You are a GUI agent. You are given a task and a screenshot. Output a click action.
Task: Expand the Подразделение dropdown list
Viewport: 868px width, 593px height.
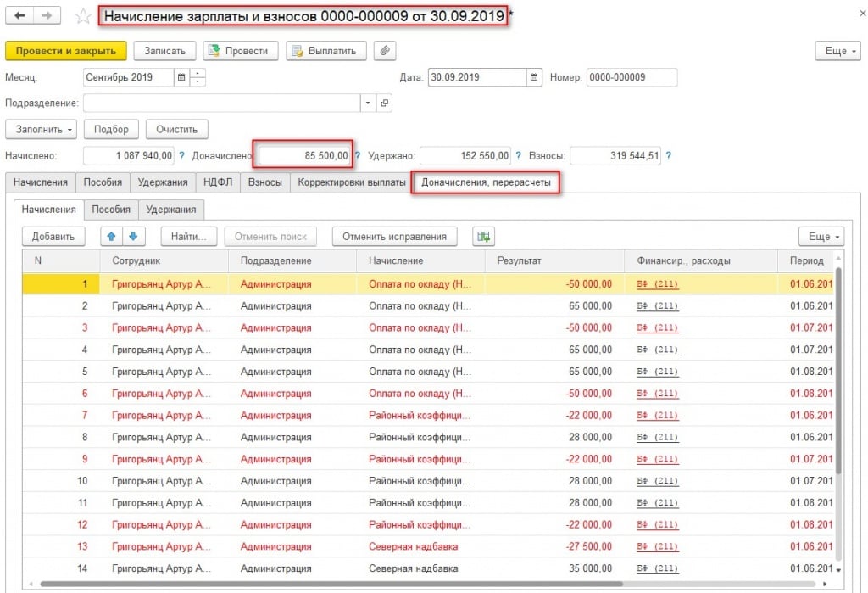368,103
